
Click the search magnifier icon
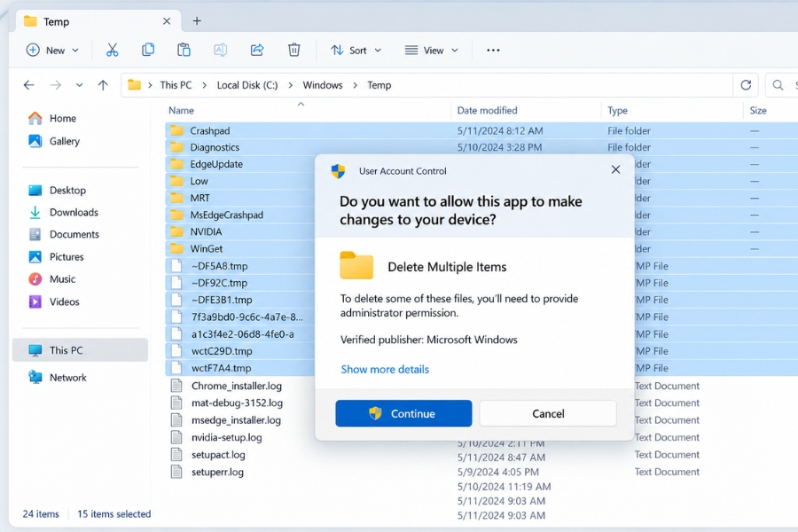point(778,85)
